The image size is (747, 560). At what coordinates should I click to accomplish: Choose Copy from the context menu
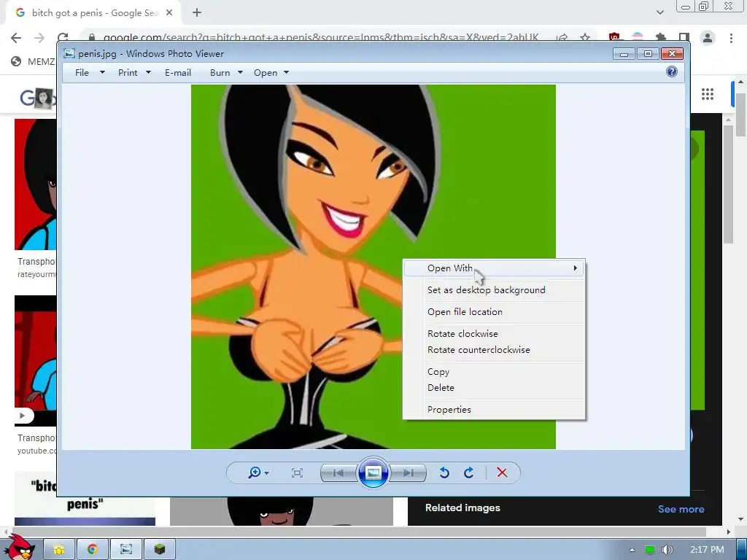[494, 371]
